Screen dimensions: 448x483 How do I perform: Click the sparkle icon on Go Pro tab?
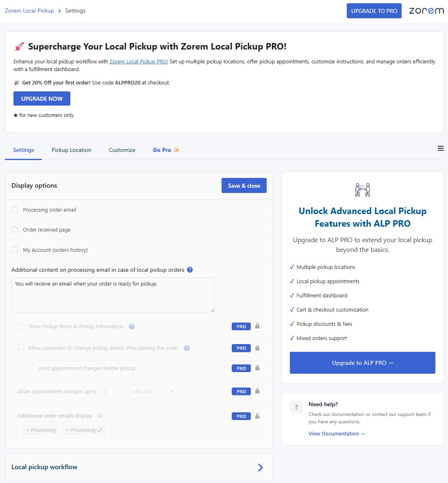[x=176, y=150]
